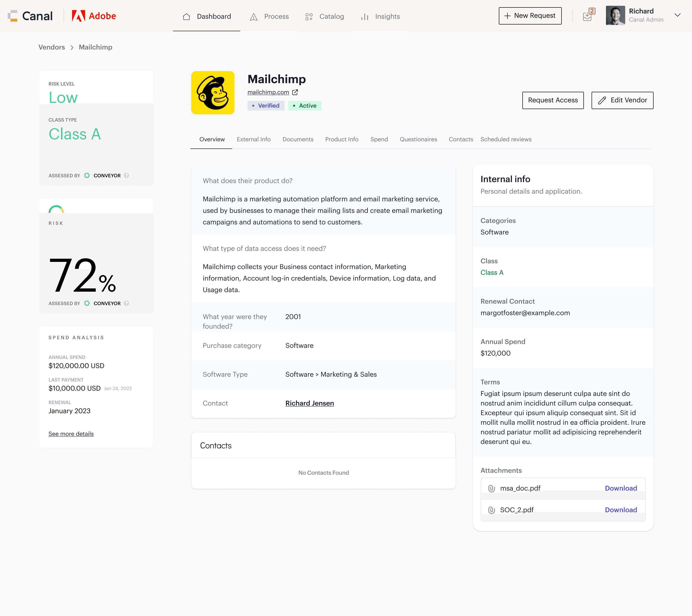This screenshot has width=692, height=616.
Task: Download SOC_2.pdf attachment
Action: coord(621,510)
